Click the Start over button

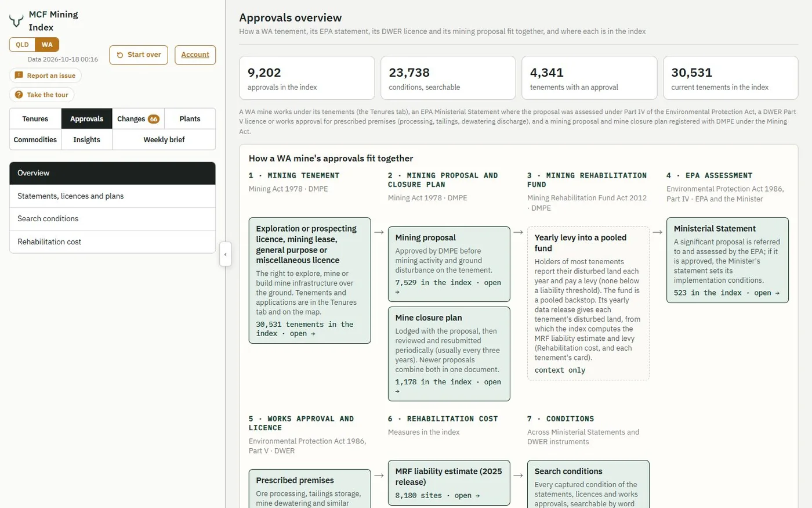pyautogui.click(x=139, y=55)
